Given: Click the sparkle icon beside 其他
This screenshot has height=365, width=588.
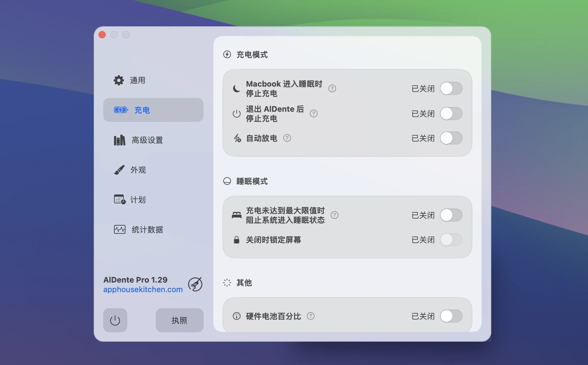Looking at the screenshot, I should click(x=227, y=283).
